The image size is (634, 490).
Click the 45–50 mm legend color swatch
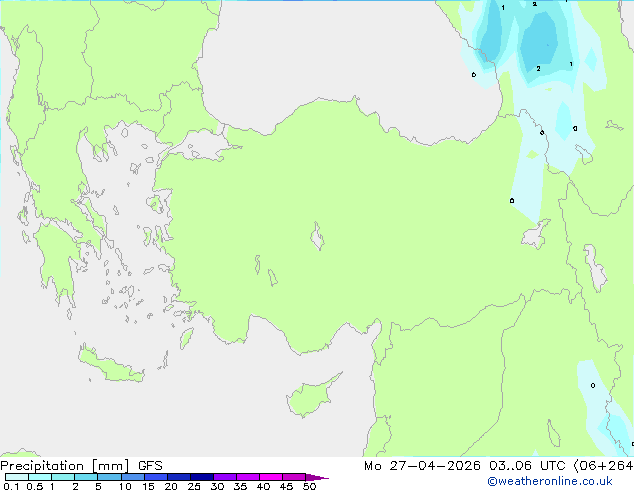click(294, 477)
